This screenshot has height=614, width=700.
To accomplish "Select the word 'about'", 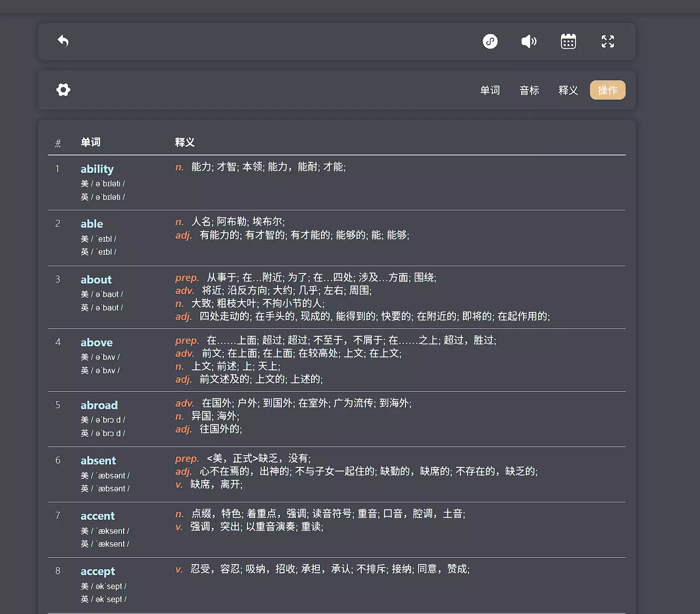I will (x=96, y=280).
